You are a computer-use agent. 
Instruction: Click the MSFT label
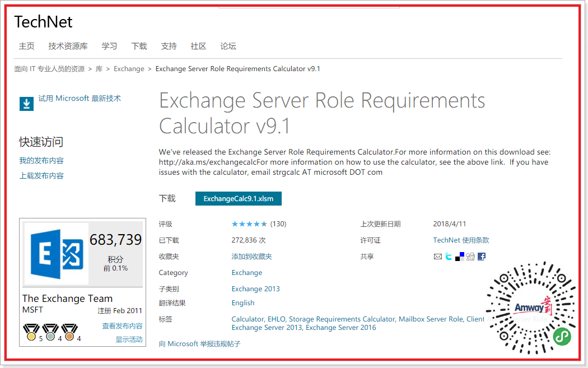click(x=32, y=310)
